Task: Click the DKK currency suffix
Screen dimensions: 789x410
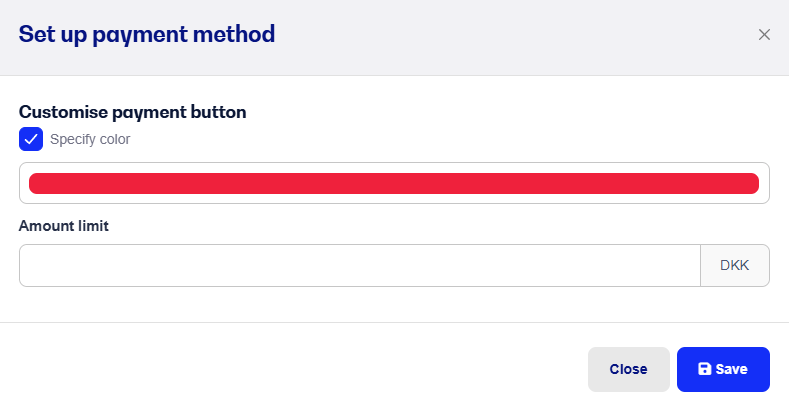Action: [735, 266]
